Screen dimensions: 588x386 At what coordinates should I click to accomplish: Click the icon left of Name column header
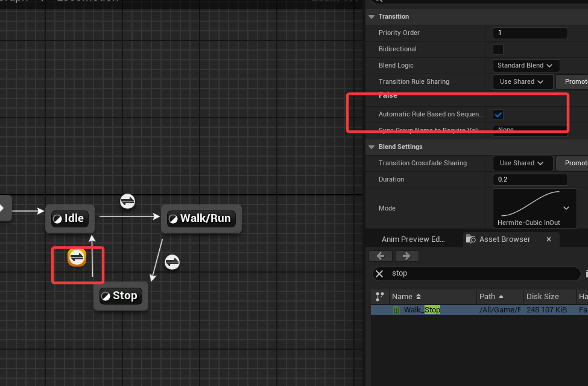coord(379,296)
